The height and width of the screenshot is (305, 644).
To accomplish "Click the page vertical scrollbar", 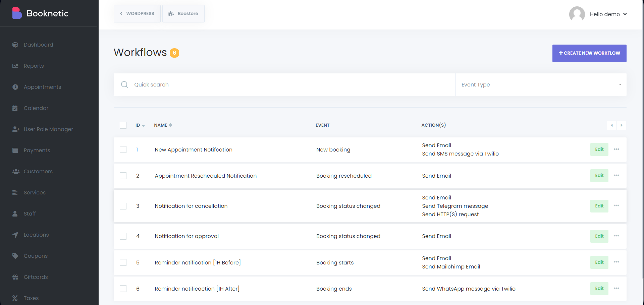I will tap(642, 139).
